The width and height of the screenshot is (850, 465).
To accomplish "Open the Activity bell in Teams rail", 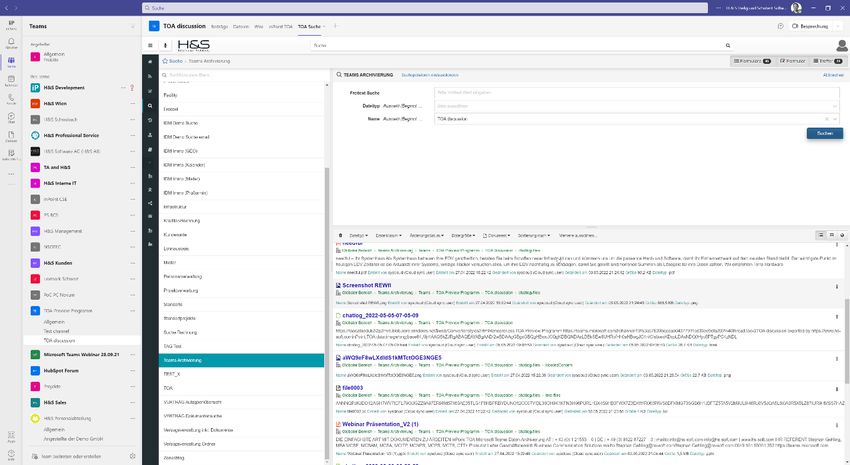I will (x=11, y=42).
